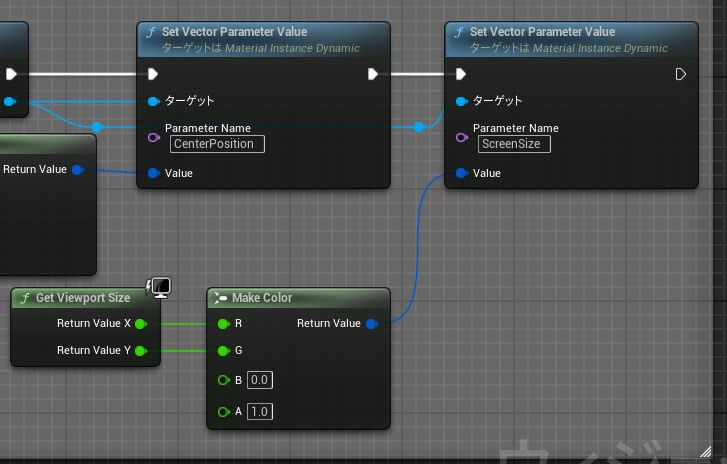Image resolution: width=727 pixels, height=464 pixels.
Task: Click the function icon on Get Viewport Size
Action: click(x=25, y=298)
